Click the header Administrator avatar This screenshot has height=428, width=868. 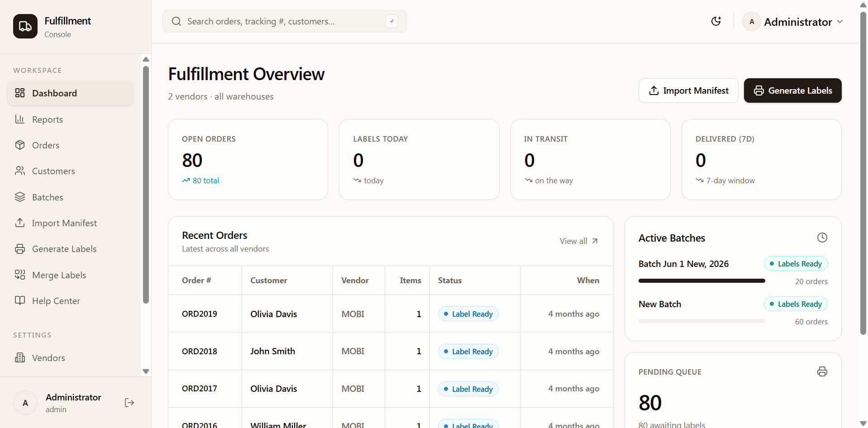coord(752,21)
